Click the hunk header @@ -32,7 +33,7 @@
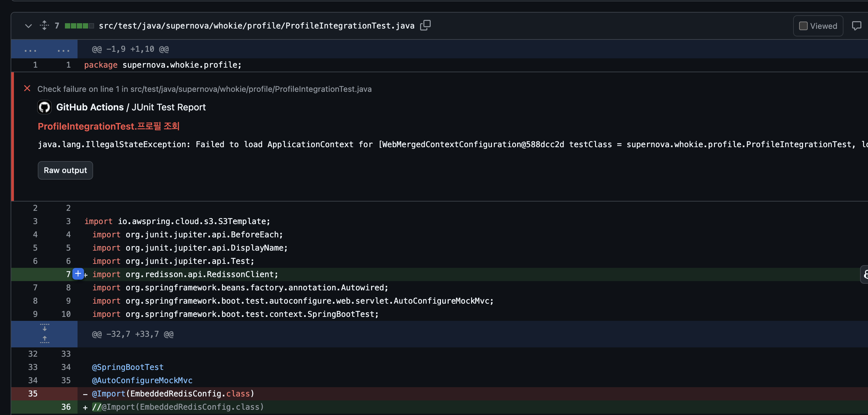Screen dimensions: 868x415 tap(133, 334)
